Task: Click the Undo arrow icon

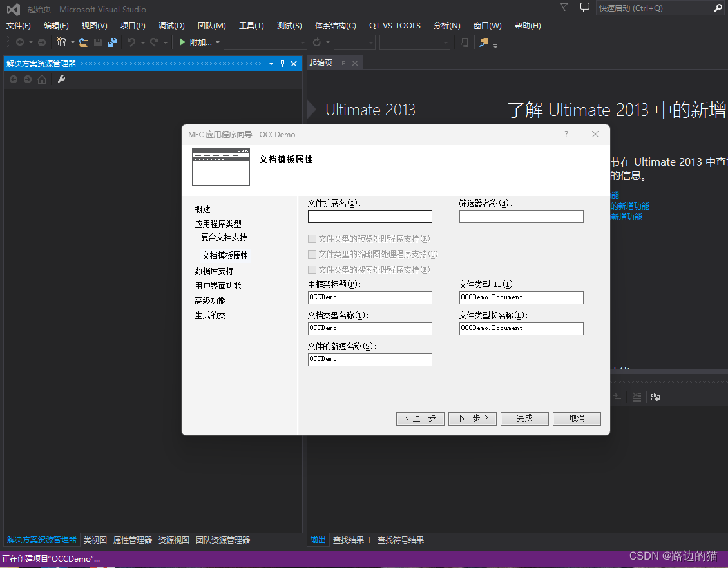Action: (x=132, y=43)
